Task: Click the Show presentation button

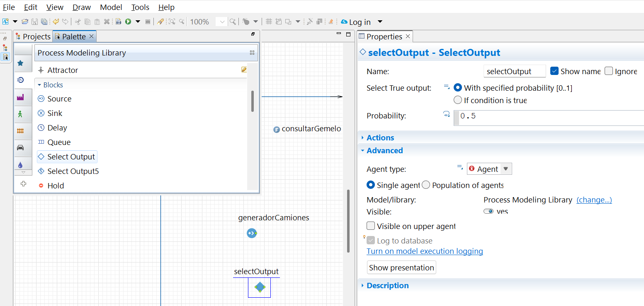Action: tap(401, 267)
